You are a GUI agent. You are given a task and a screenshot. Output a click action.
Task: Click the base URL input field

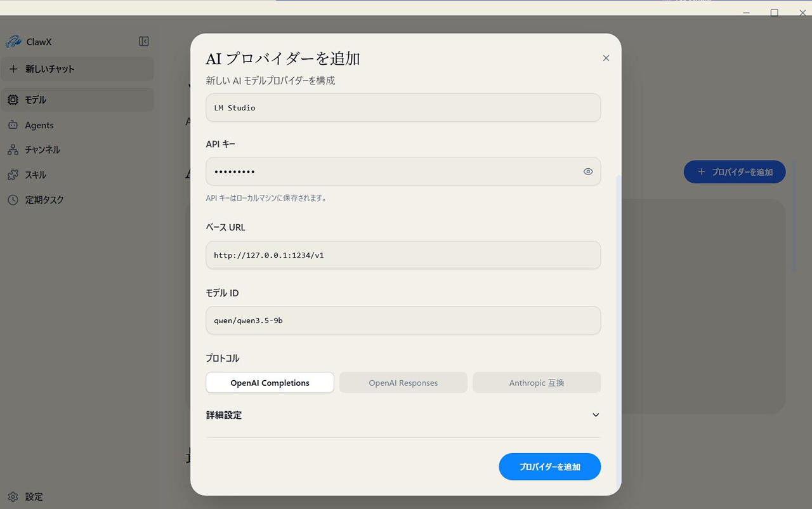[x=403, y=255]
